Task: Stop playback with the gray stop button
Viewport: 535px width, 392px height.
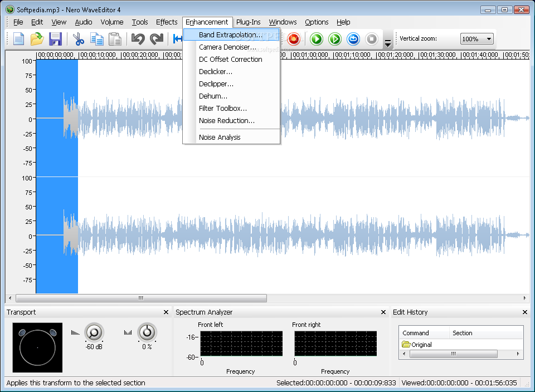Action: tap(372, 39)
